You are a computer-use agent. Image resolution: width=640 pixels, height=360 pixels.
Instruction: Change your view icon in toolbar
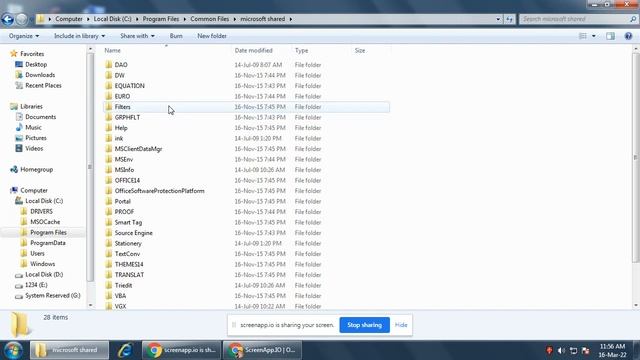(x=583, y=36)
